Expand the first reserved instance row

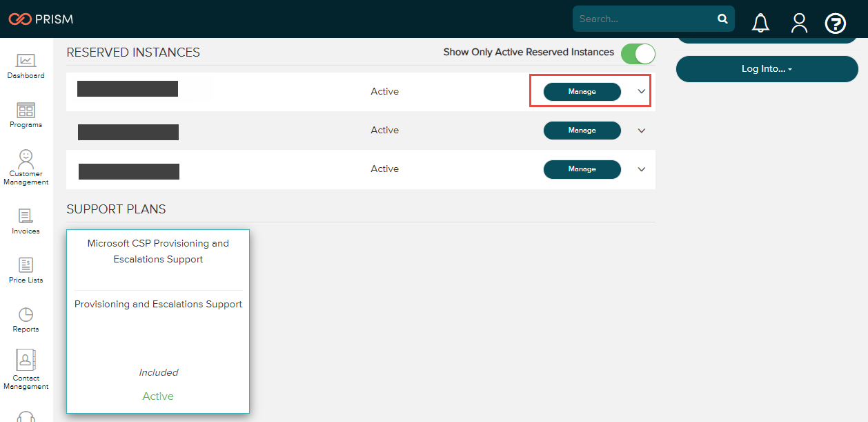pyautogui.click(x=641, y=90)
